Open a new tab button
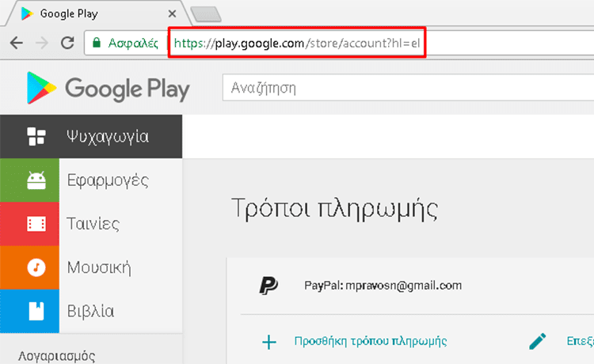This screenshot has height=364, width=594. (x=206, y=14)
